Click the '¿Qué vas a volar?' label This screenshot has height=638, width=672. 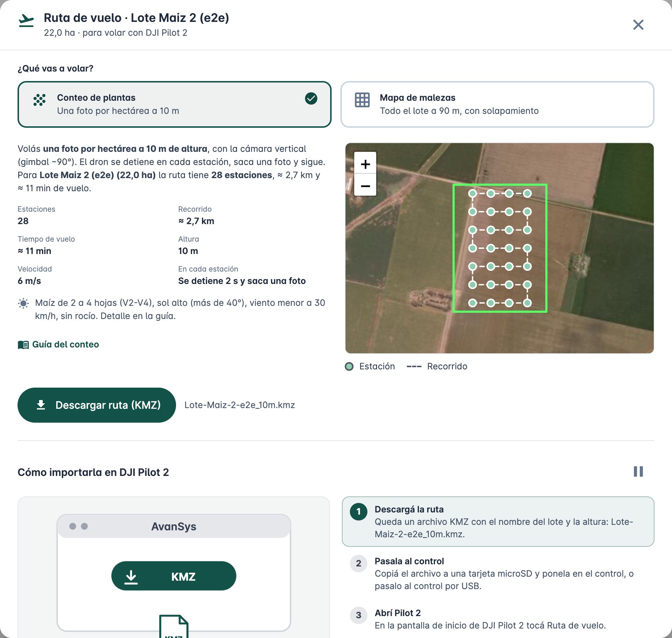click(56, 68)
